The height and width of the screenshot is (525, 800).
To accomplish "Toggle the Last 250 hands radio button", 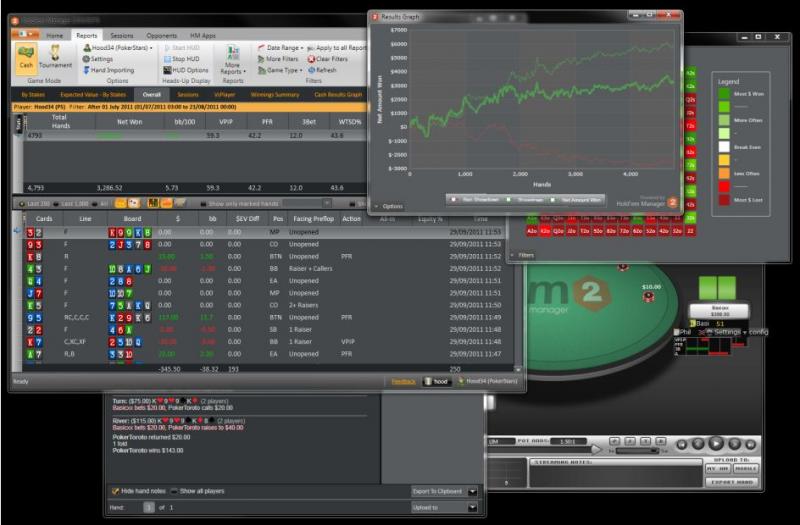I will coord(22,204).
